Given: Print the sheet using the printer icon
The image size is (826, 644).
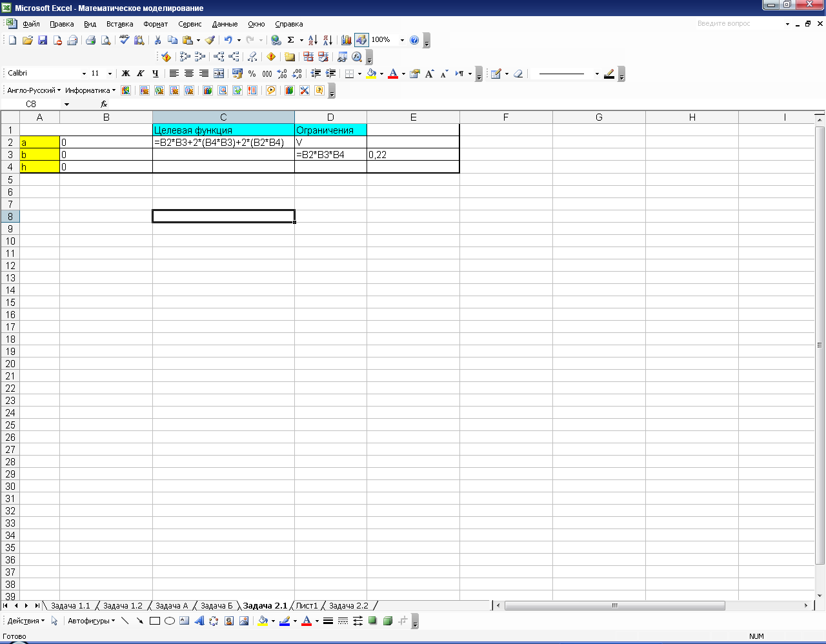Looking at the screenshot, I should [90, 40].
